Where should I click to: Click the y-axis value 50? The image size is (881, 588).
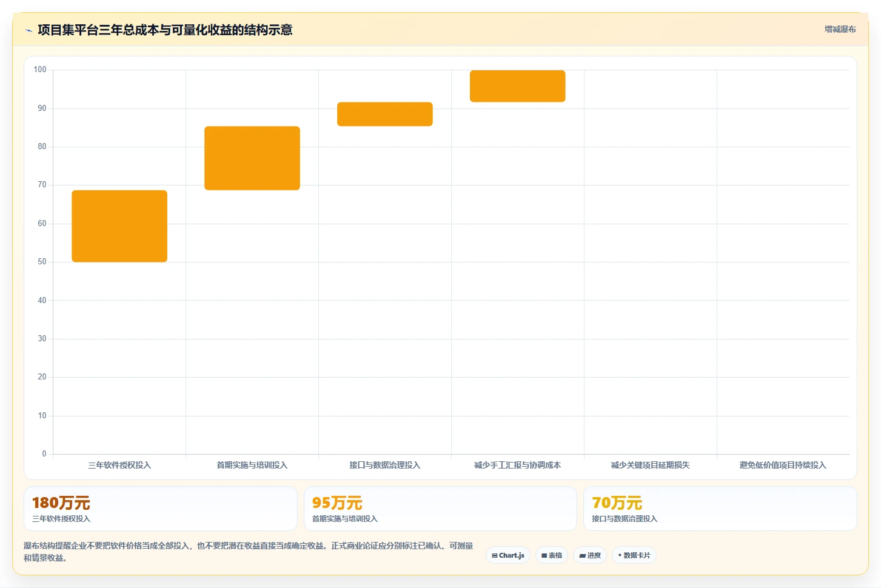tap(42, 262)
